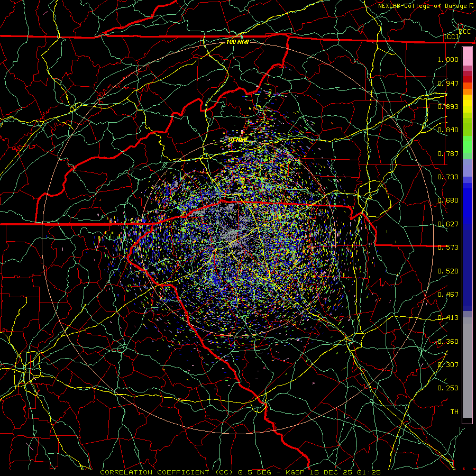Select the red color band in legend
This screenshot has width=476, height=476.
pos(467,79)
